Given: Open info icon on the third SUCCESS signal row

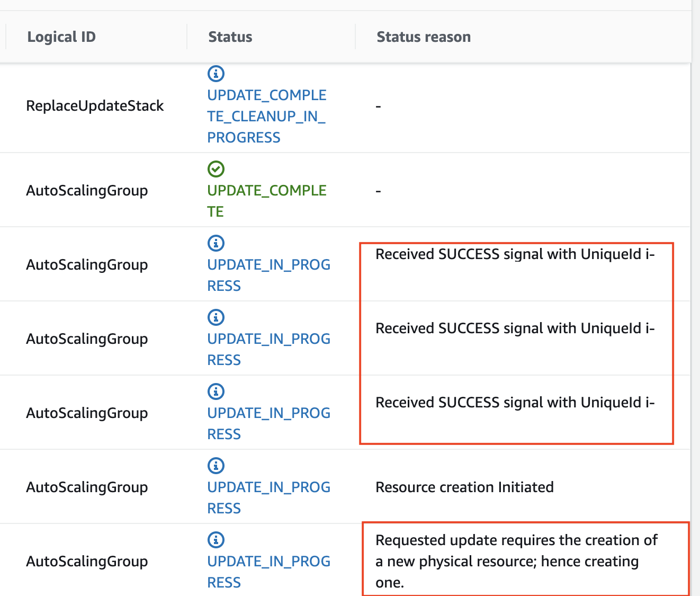Looking at the screenshot, I should tap(216, 392).
